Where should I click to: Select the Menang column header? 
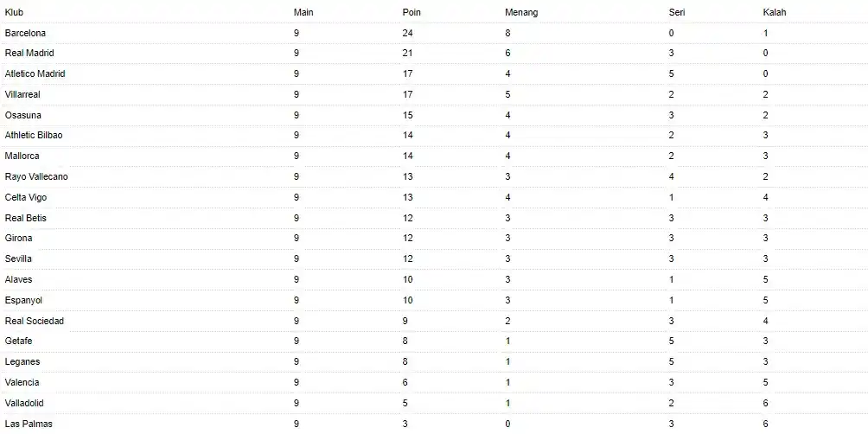point(521,13)
